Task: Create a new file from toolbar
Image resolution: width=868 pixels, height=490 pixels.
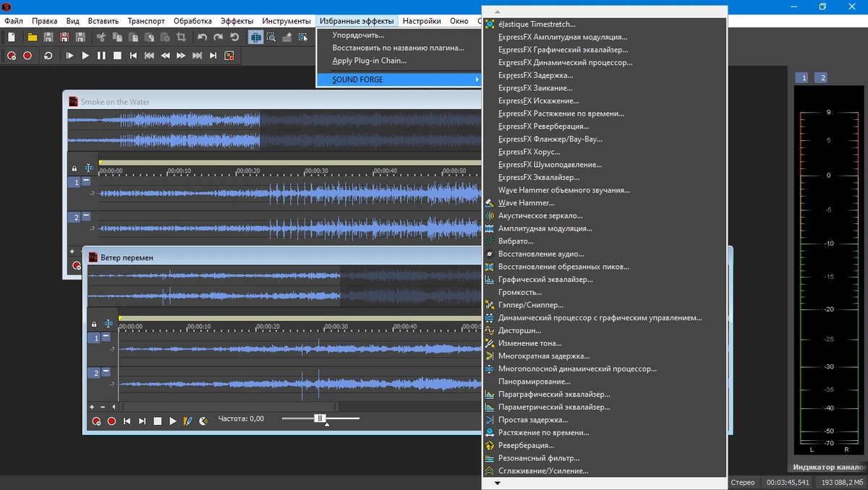Action: tap(11, 37)
